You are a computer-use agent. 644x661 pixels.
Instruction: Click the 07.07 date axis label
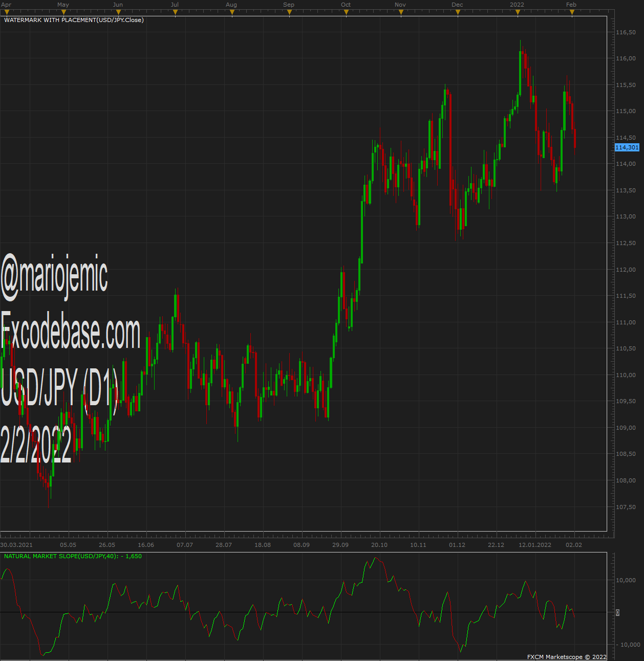click(x=185, y=545)
